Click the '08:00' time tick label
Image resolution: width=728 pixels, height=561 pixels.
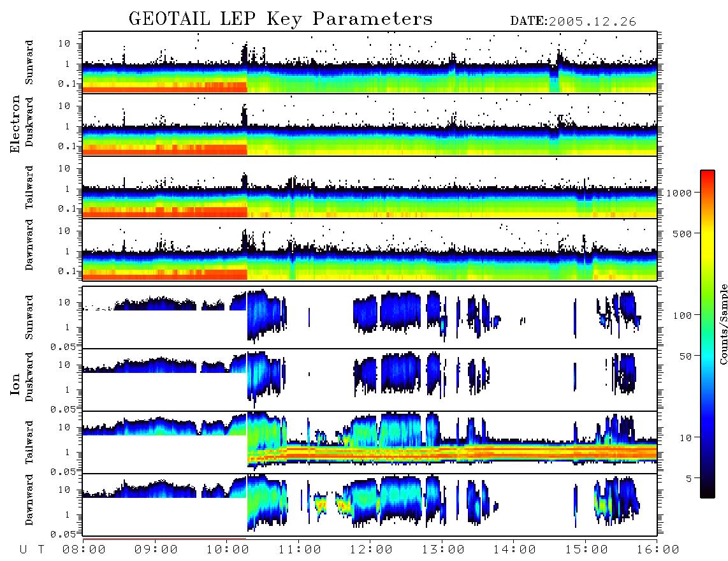84,550
